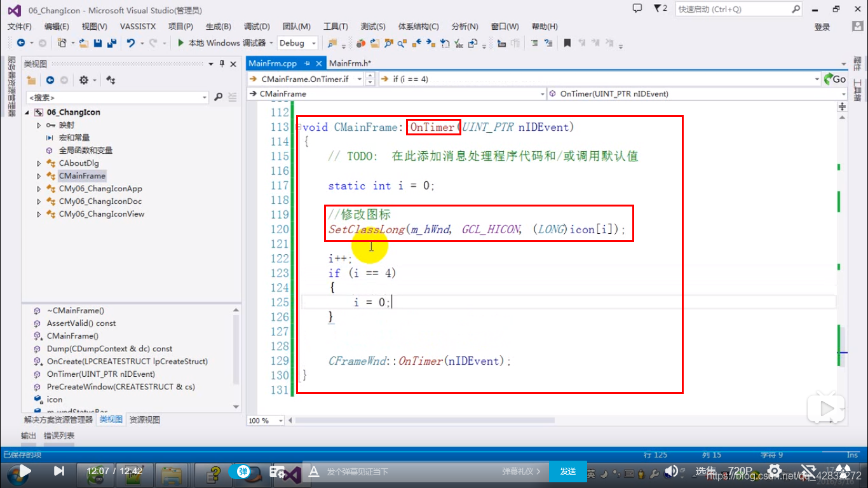Save the current file with the disk icon
The image size is (868, 488).
click(98, 43)
